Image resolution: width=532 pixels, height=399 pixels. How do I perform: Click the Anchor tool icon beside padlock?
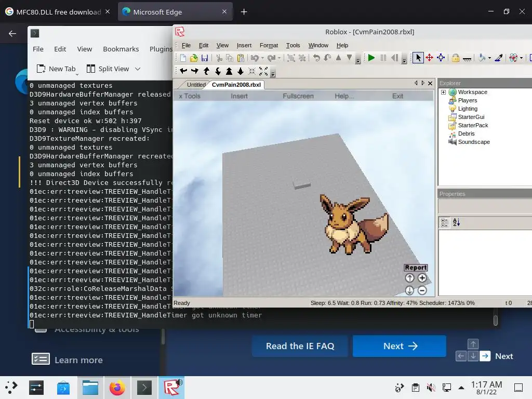pos(467,59)
